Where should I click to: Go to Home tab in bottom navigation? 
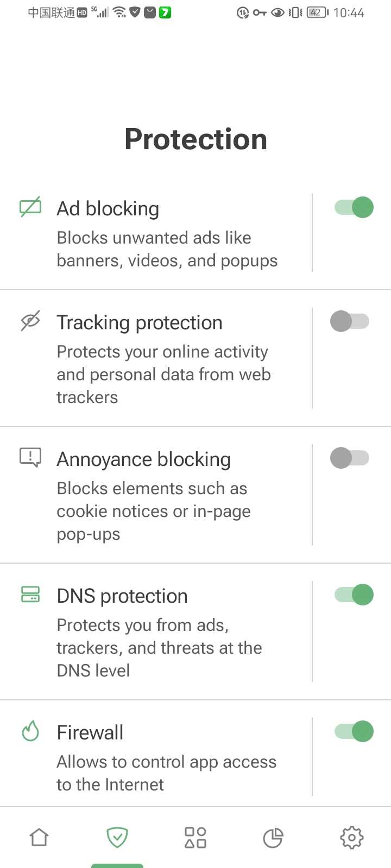pos(39,837)
